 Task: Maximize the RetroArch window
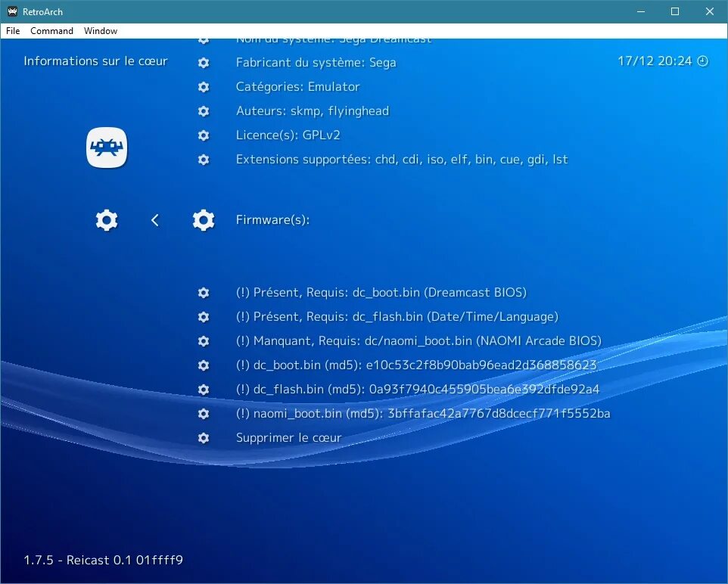tap(675, 11)
